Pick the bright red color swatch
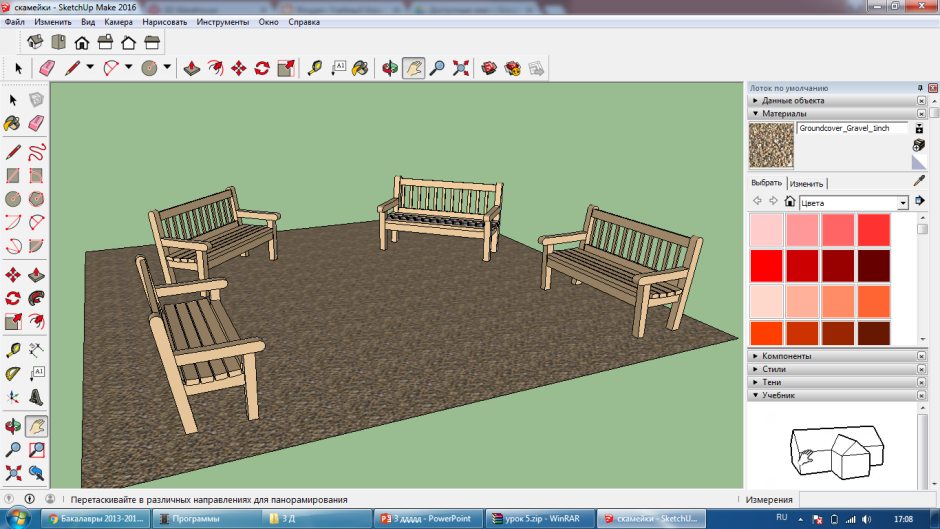 [766, 266]
